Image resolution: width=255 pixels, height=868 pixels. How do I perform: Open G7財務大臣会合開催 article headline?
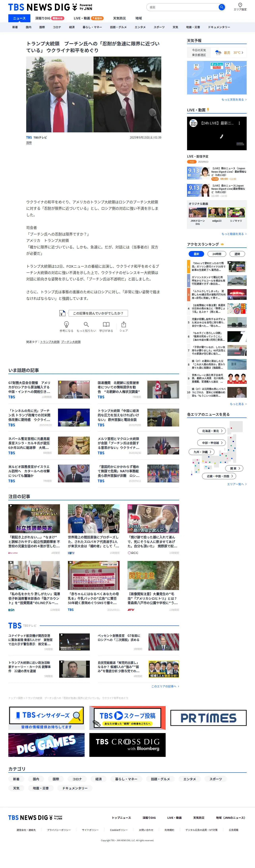[x=29, y=387]
